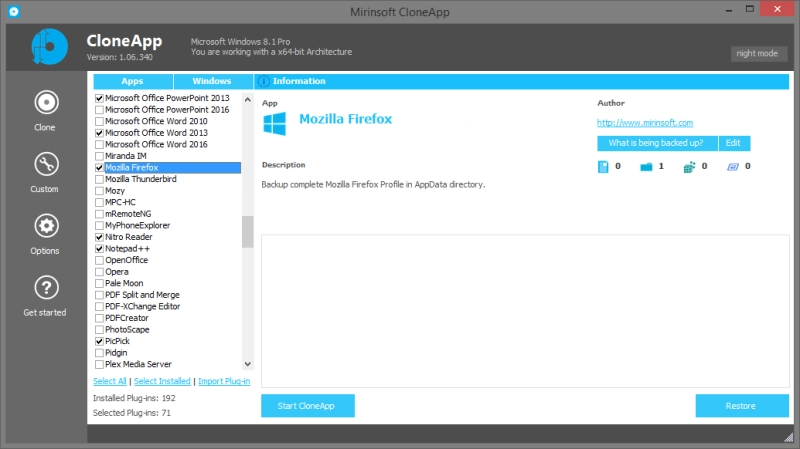Viewport: 800px width, 449px height.
Task: Select Pale Moon in the list
Action: tap(124, 284)
